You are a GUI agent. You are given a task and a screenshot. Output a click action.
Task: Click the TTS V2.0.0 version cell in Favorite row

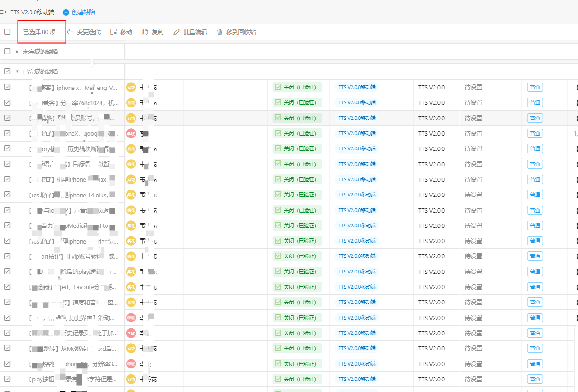tap(431, 287)
